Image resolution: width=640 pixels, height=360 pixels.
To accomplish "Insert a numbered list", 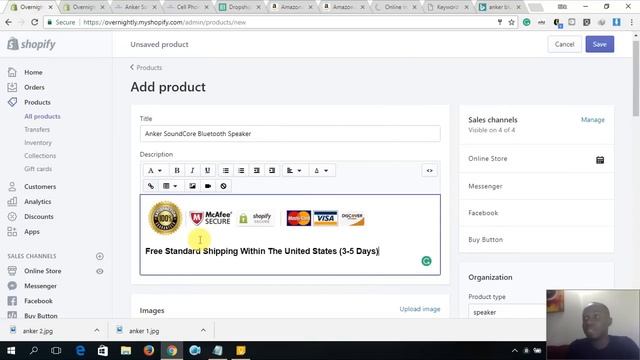I will point(241,171).
